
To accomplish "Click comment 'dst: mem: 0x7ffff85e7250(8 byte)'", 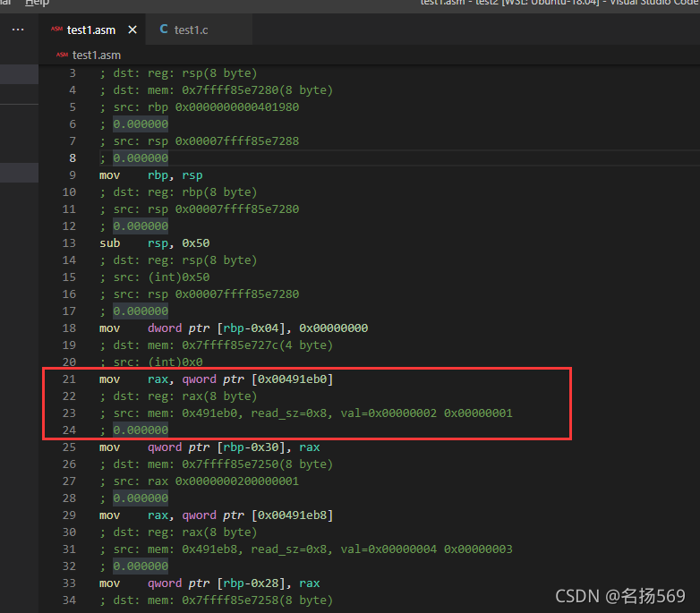I will (x=217, y=464).
